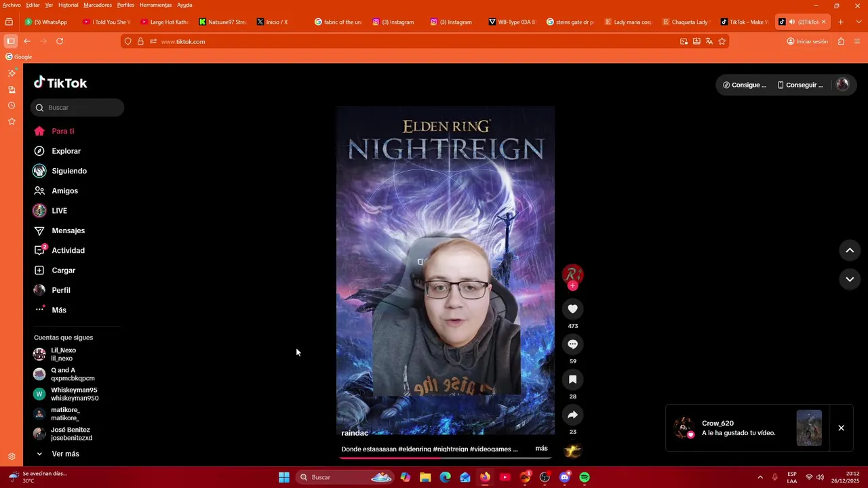Go back with the browser back arrow

[x=27, y=41]
